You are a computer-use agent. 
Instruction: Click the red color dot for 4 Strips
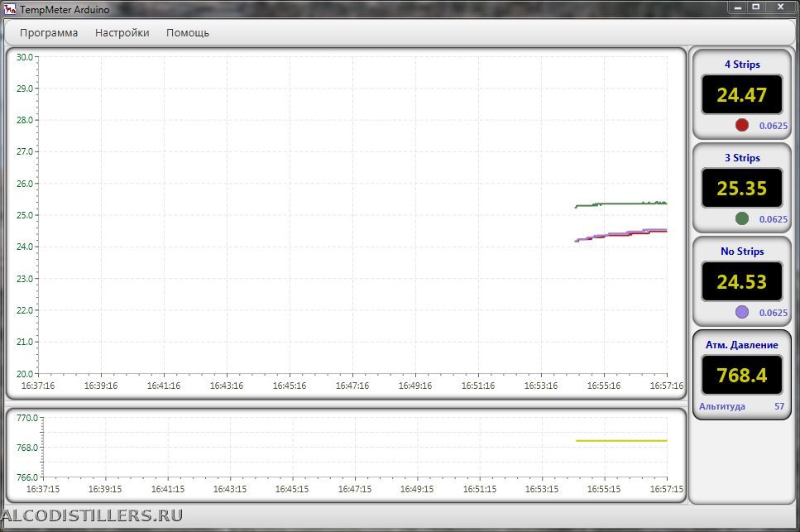(x=742, y=125)
